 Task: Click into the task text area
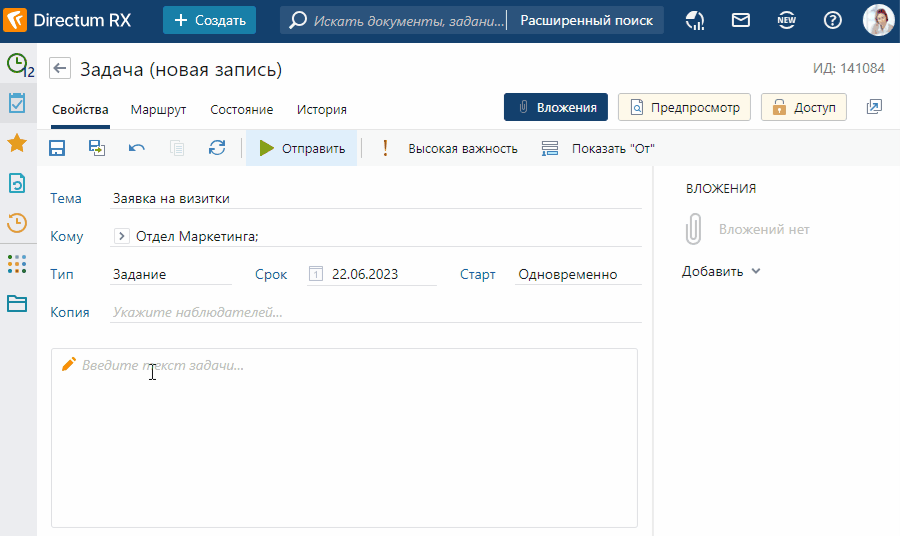(344, 440)
